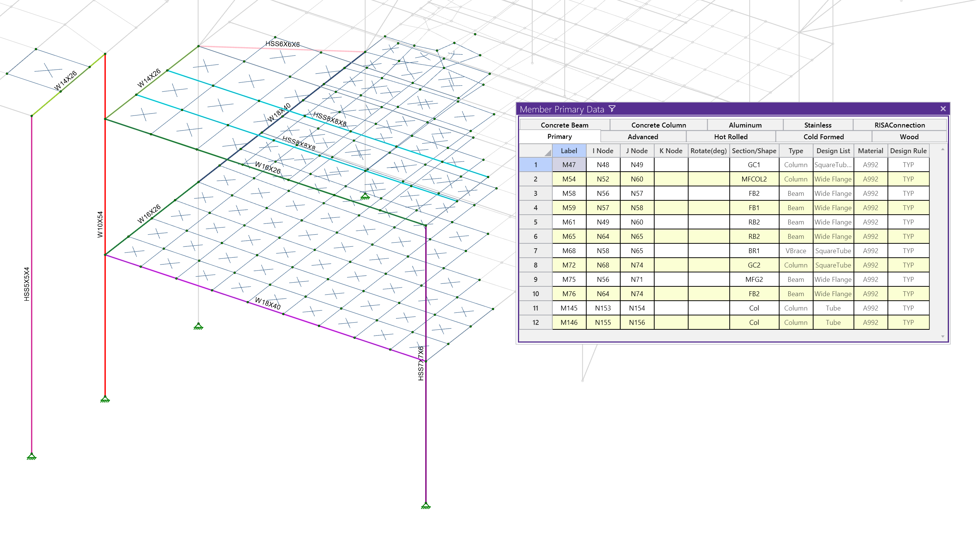Open the RISAConnection tab
The width and height of the screenshot is (980, 535).
click(899, 125)
